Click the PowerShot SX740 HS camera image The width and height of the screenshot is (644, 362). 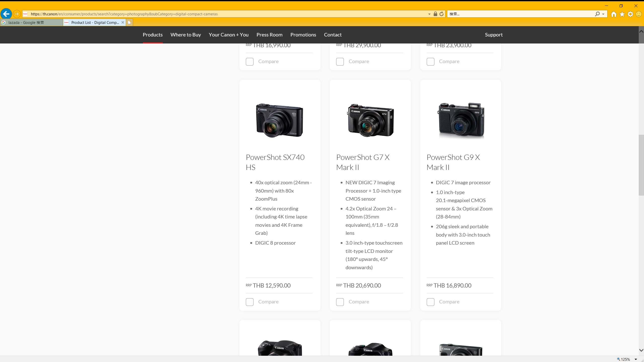pyautogui.click(x=280, y=120)
